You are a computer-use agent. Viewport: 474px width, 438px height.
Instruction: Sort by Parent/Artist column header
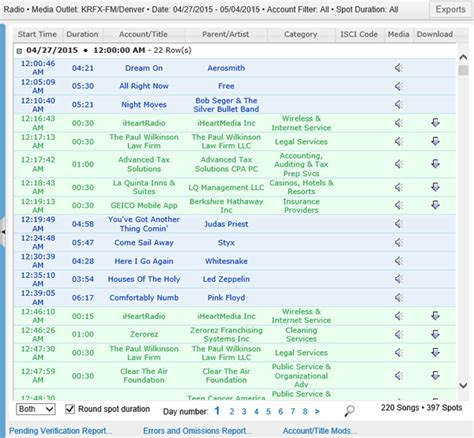point(226,34)
